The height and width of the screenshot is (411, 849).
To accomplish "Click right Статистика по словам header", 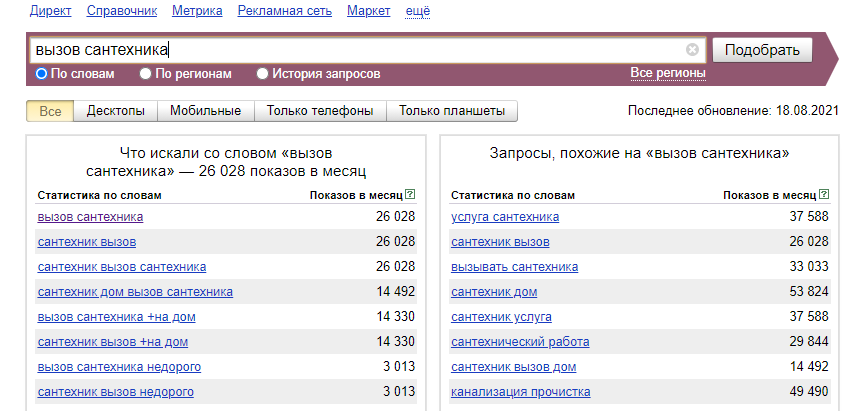I will 513,195.
